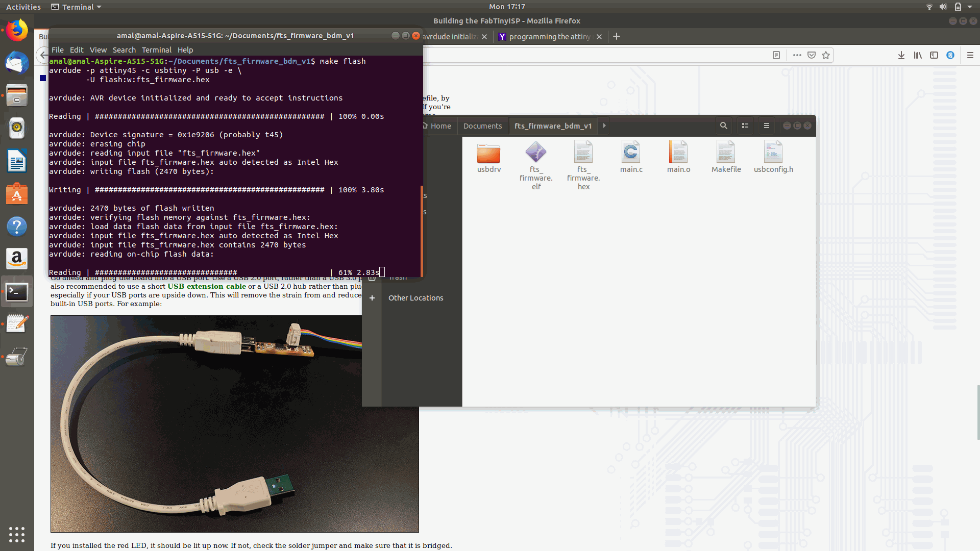980x551 pixels.
Task: Toggle Reader View in the address bar
Action: click(x=776, y=55)
